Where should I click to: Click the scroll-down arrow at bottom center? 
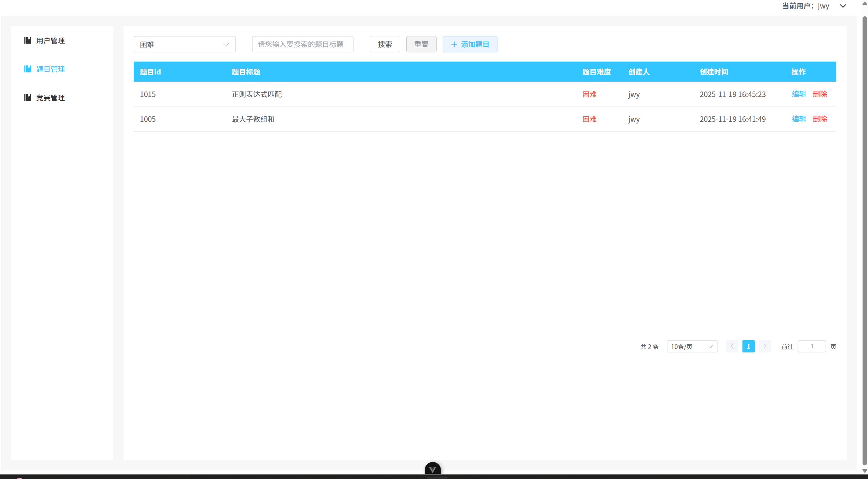click(432, 469)
